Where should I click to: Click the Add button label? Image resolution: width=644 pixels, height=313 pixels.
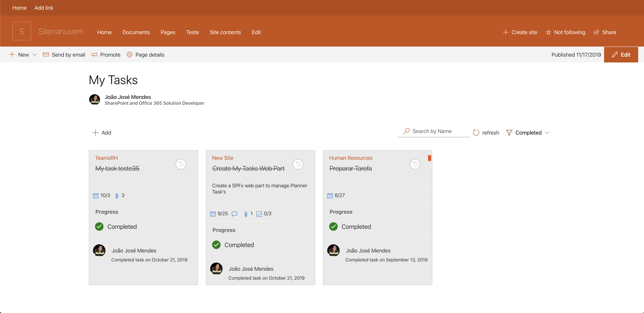(106, 133)
